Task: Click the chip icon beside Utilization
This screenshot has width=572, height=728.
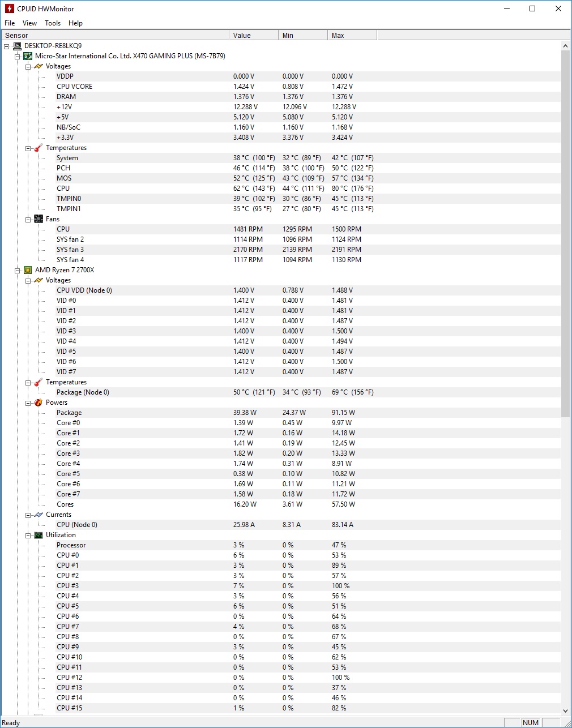Action: (x=39, y=535)
